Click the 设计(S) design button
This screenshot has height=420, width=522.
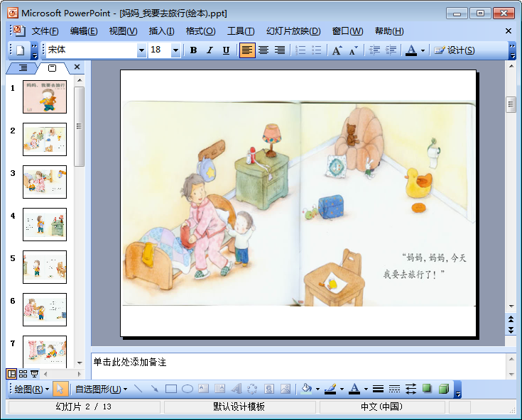(x=455, y=50)
